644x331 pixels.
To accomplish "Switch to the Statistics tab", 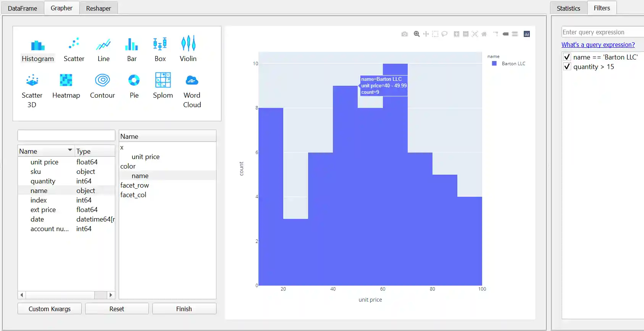I will (568, 8).
